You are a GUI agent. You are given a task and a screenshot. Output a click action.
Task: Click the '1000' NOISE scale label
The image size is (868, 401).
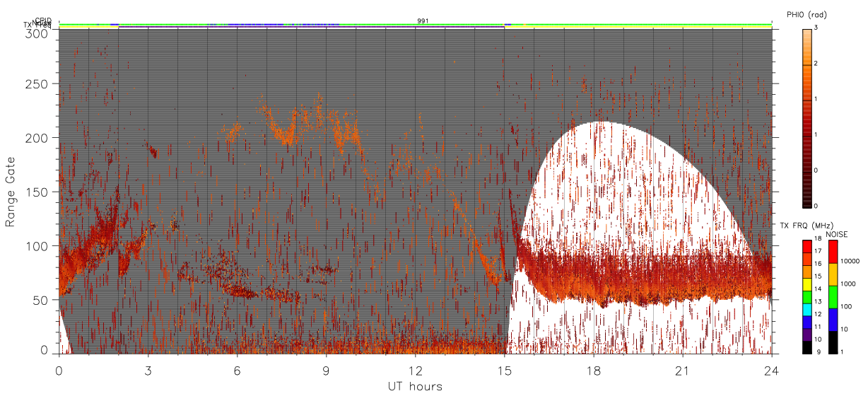coord(850,284)
